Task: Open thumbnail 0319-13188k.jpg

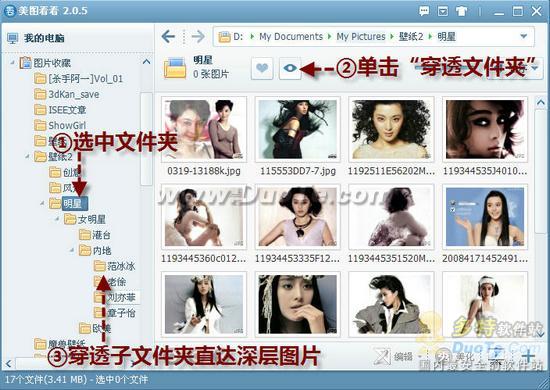Action: pos(204,129)
